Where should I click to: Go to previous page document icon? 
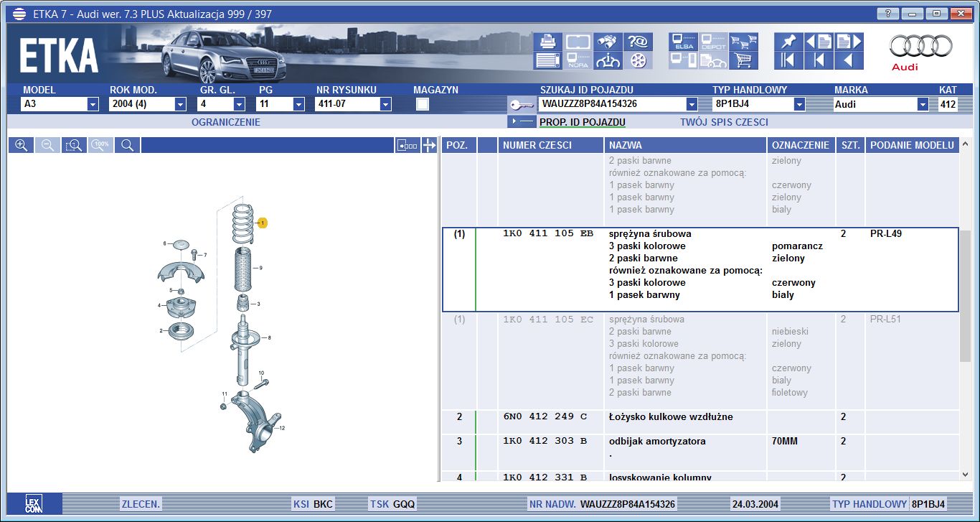819,42
